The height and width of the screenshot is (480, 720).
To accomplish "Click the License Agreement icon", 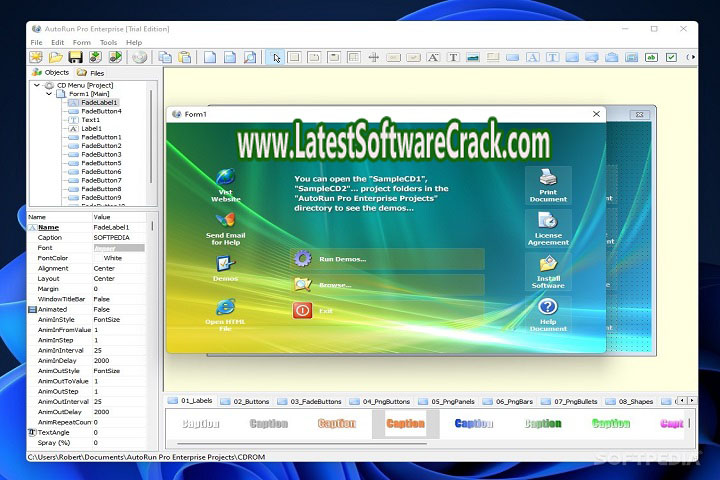I will (x=548, y=220).
